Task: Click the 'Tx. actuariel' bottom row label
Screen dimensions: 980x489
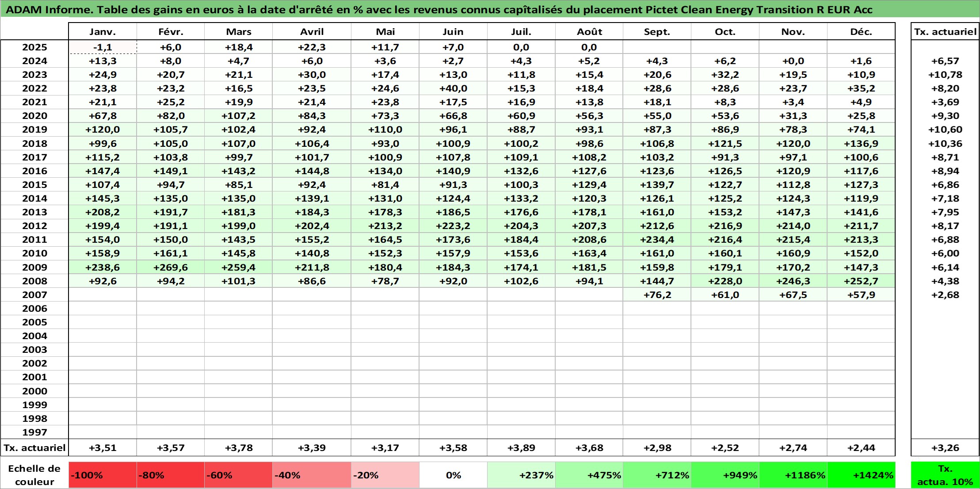Action: pos(34,447)
